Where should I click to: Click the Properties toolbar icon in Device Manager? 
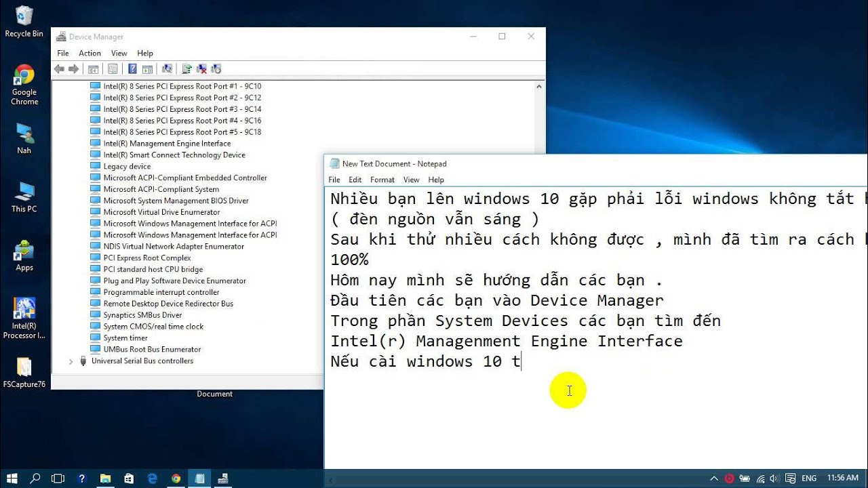click(x=113, y=68)
